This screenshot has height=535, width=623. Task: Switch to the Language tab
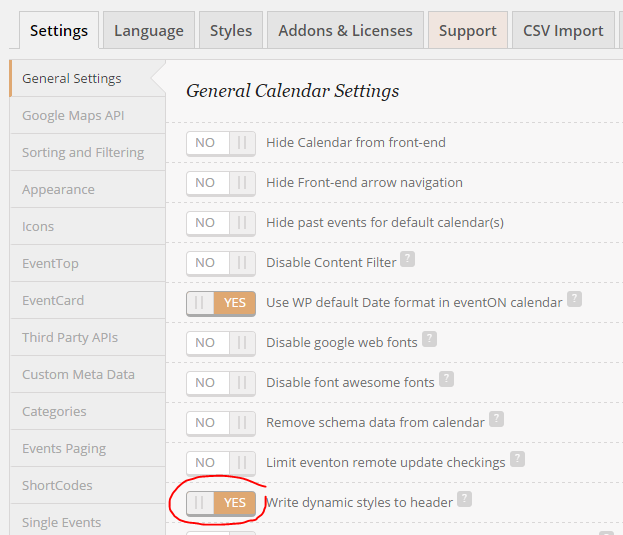coord(149,31)
